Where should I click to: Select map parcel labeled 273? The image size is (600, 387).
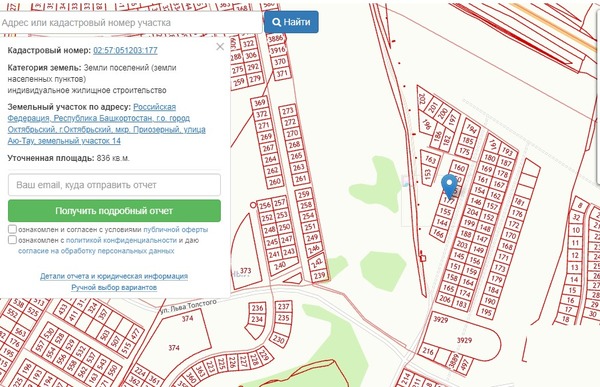pyautogui.click(x=288, y=111)
